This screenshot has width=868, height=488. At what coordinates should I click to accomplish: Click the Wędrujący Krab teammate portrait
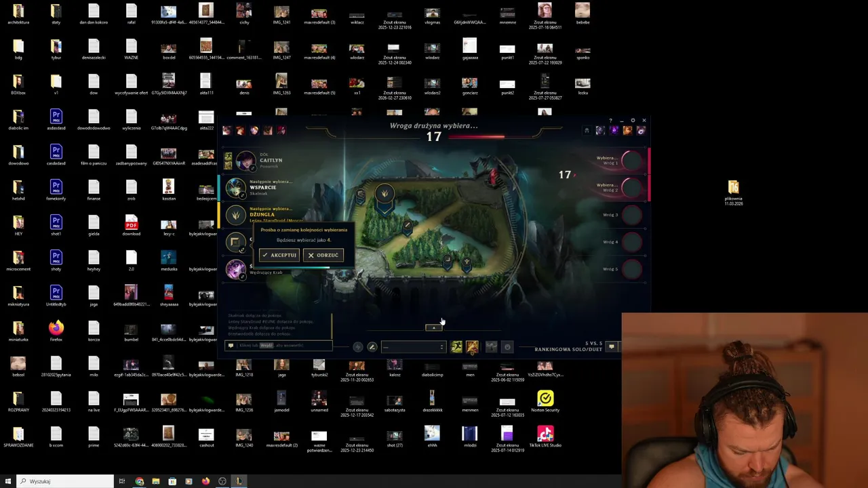tap(235, 270)
